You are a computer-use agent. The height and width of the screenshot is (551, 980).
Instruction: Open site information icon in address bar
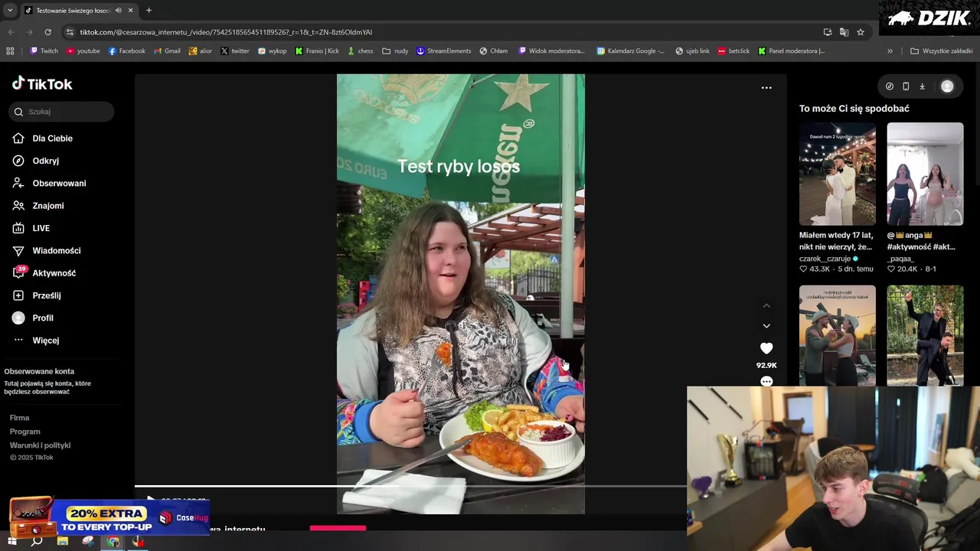point(70,32)
